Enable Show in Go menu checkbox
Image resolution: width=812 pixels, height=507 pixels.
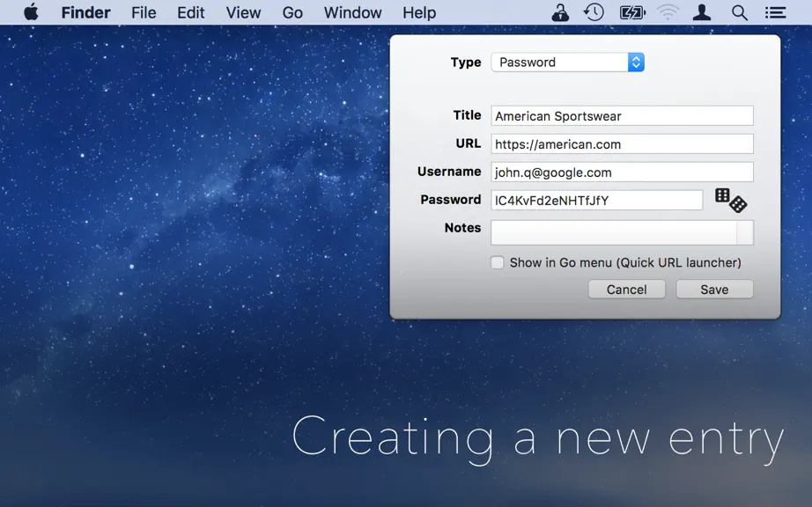point(497,263)
